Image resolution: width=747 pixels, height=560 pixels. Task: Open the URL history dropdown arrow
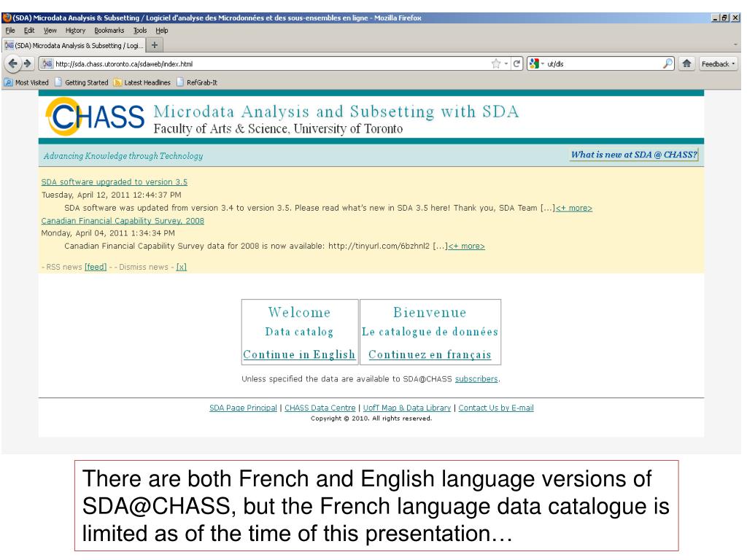(x=506, y=64)
